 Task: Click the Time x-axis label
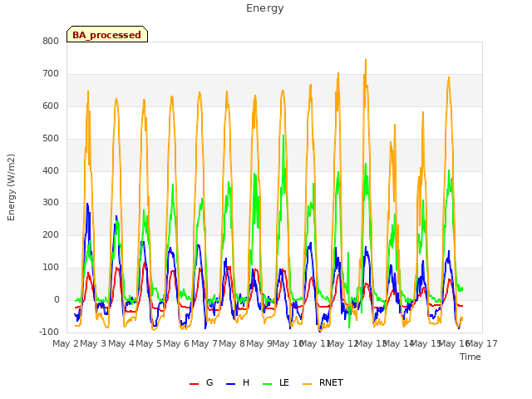tap(470, 357)
